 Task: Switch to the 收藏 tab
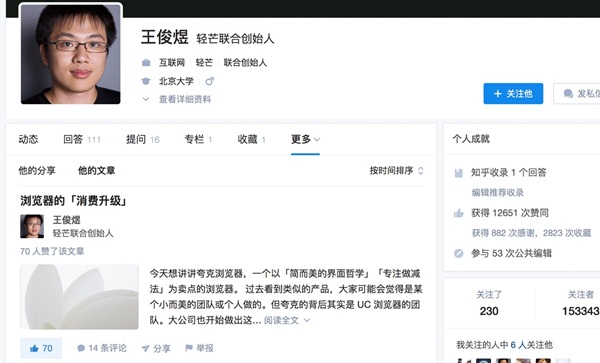pyautogui.click(x=251, y=139)
